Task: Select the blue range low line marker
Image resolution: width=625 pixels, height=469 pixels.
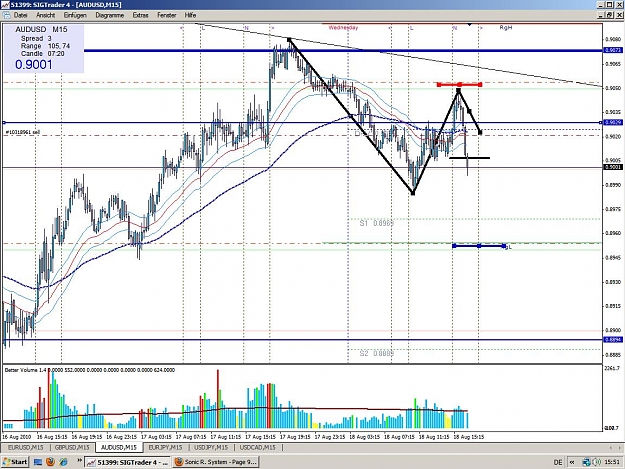Action: click(479, 246)
